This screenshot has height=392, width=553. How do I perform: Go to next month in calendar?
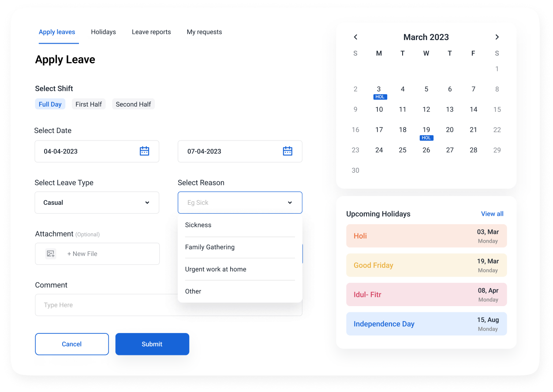point(497,37)
